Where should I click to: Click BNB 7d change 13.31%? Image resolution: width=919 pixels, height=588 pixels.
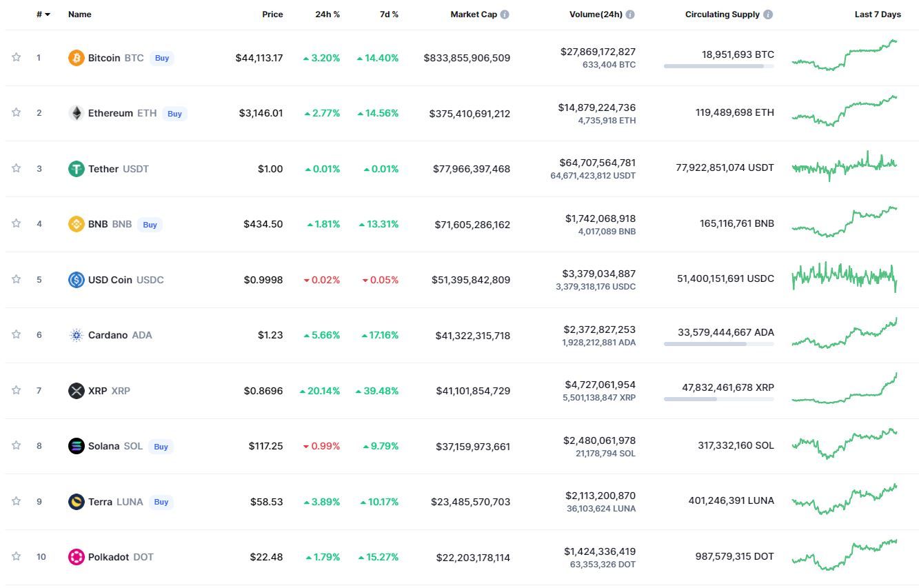tap(378, 224)
